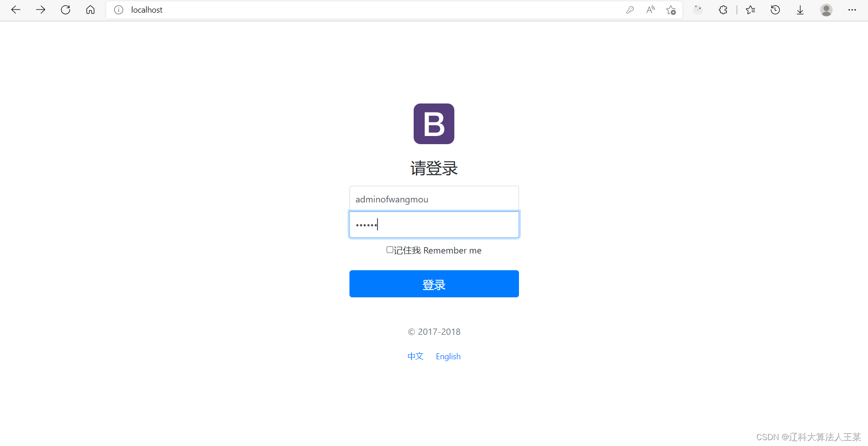Open browsing History icon
Screen dimensions: 868x446
pos(775,10)
